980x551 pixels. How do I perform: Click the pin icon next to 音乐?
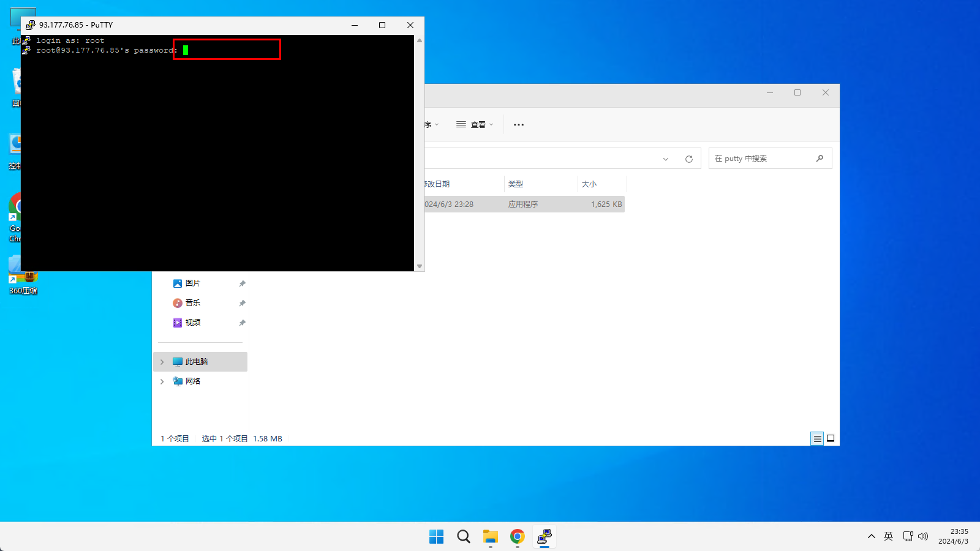242,303
